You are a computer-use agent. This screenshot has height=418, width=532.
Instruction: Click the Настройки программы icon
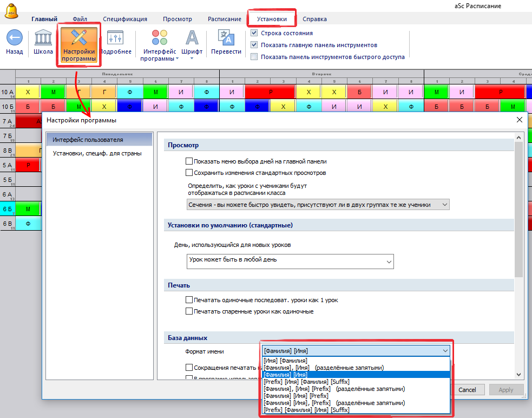(78, 38)
